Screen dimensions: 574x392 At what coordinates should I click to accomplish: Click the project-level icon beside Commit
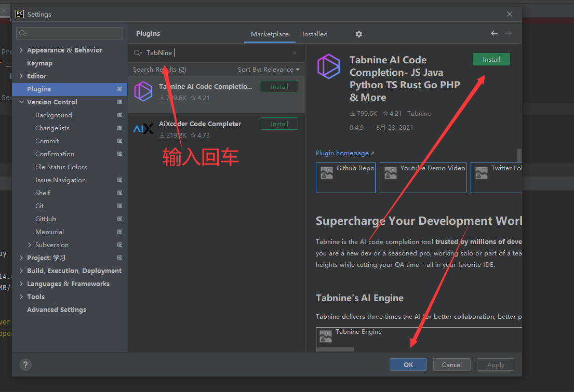pyautogui.click(x=119, y=141)
